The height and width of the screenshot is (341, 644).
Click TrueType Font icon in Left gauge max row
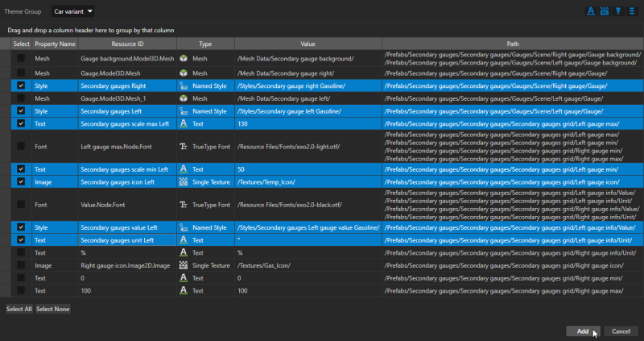(184, 148)
